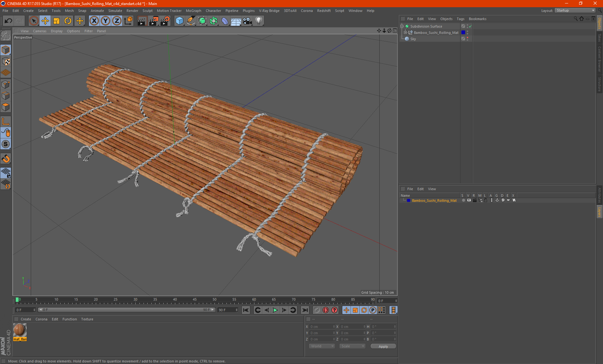
Task: Open the MoGraph menu
Action: tap(193, 11)
